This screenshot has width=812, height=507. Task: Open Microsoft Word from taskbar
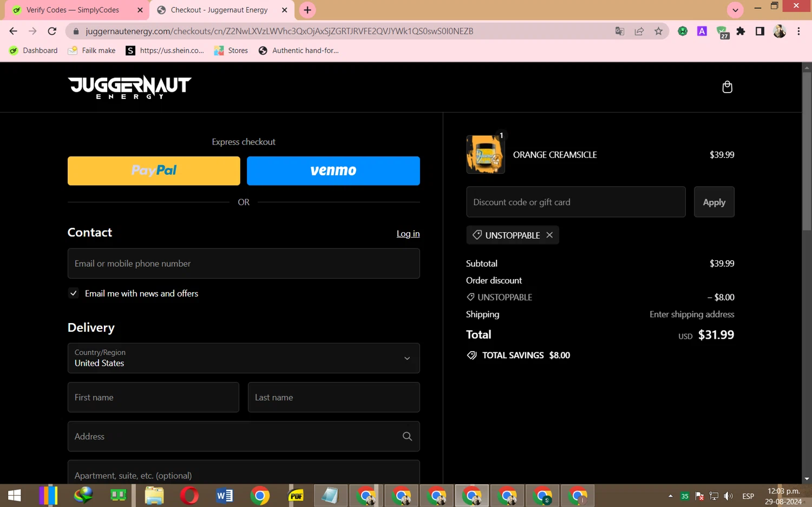[x=225, y=495]
